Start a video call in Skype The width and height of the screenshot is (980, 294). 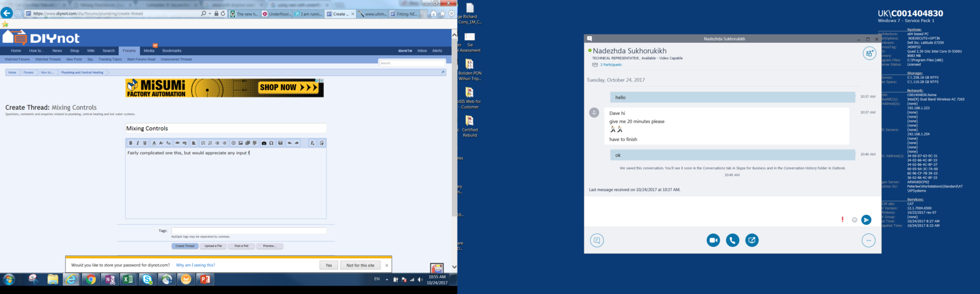click(713, 241)
